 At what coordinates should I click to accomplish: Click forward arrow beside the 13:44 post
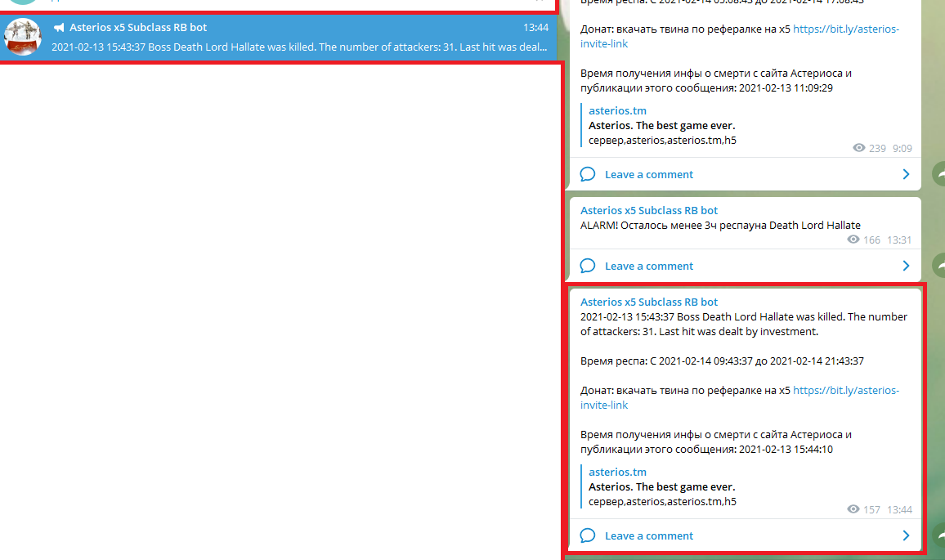point(938,535)
